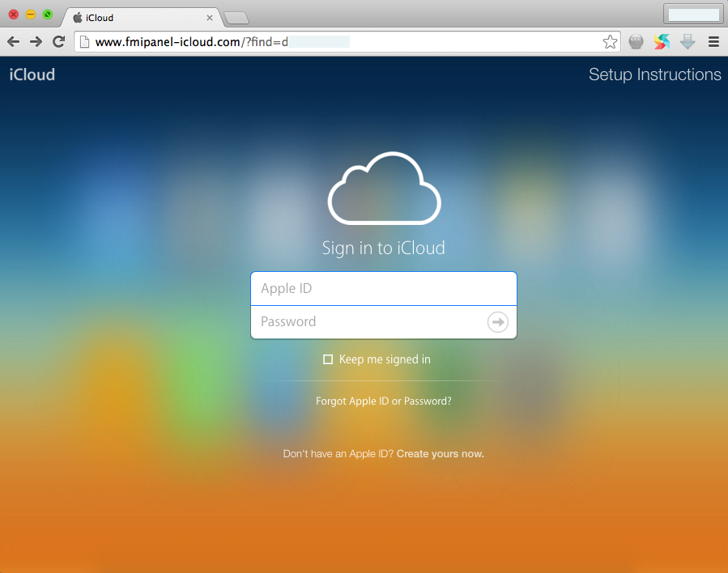Submit sign-in with the arrow button

498,321
